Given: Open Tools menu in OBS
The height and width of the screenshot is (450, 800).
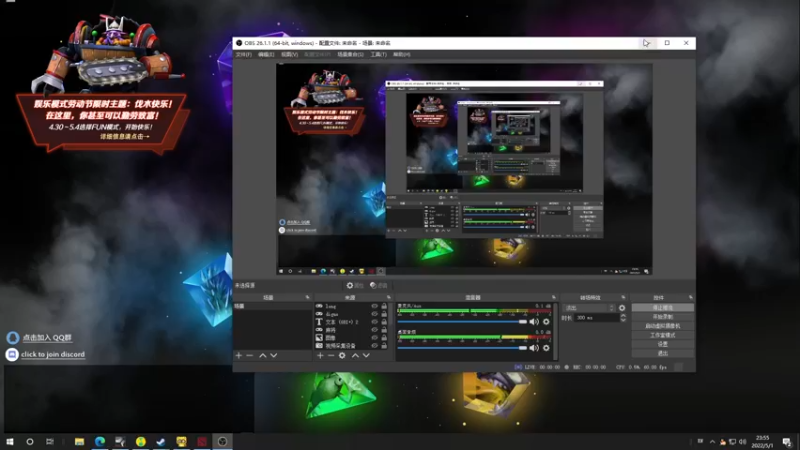Looking at the screenshot, I should pos(379,54).
